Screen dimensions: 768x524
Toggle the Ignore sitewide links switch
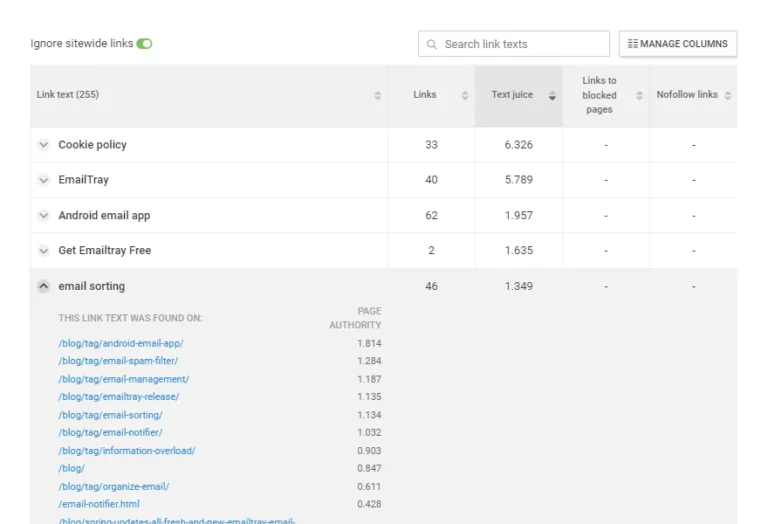(x=145, y=44)
